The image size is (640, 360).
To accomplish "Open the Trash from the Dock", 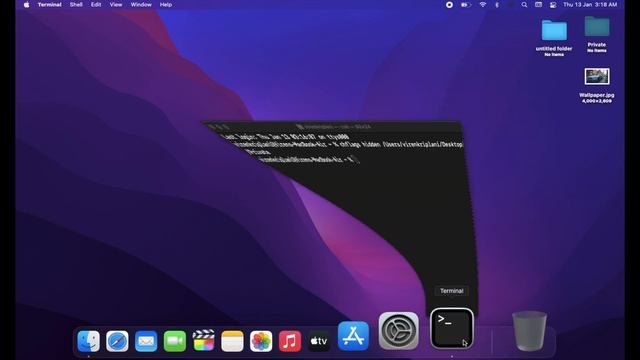I will [x=529, y=331].
